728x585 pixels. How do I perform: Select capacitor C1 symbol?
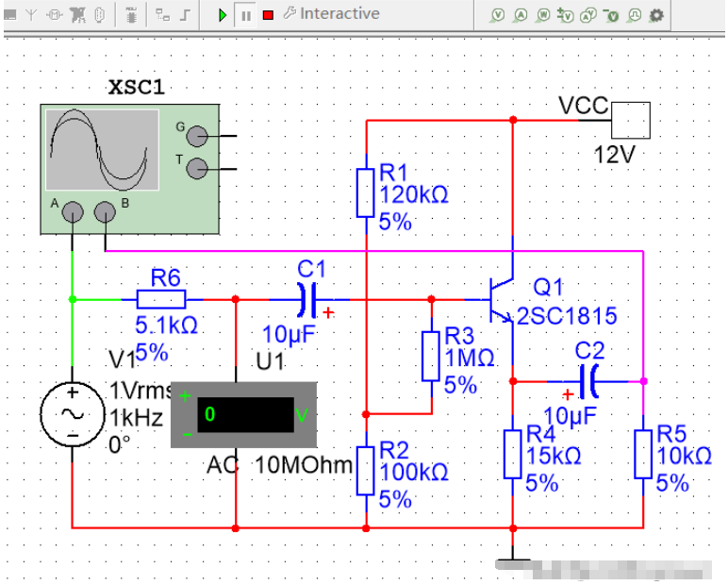point(308,300)
